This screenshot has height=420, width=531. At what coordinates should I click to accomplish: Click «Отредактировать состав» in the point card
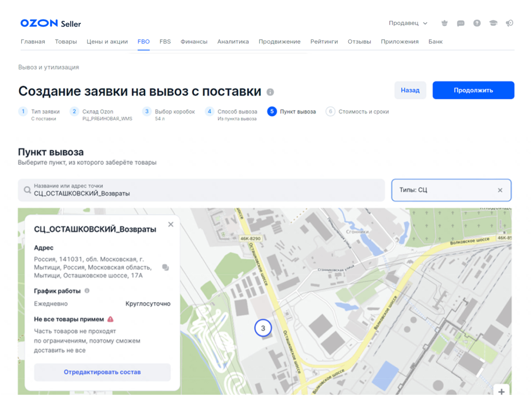tap(102, 372)
